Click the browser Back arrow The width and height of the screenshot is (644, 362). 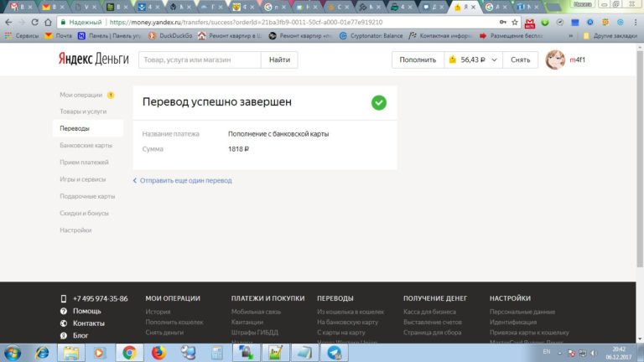(8, 22)
